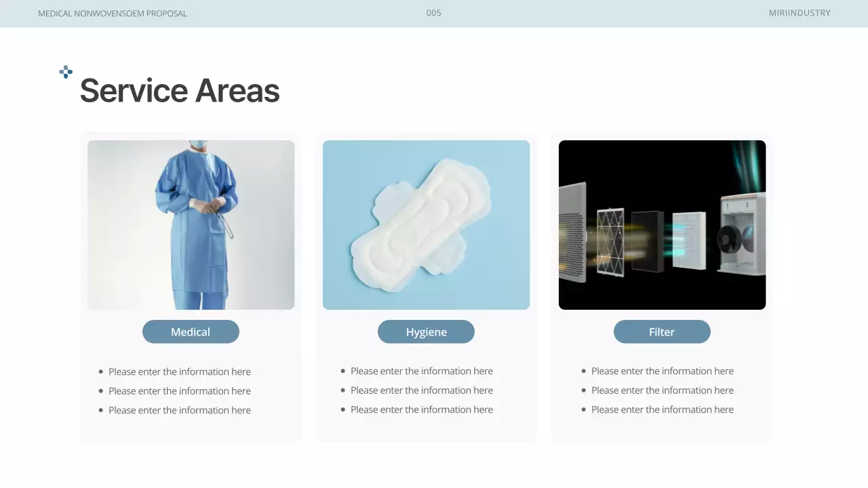Click the Medical pill button
The image size is (868, 488).
coord(191,332)
